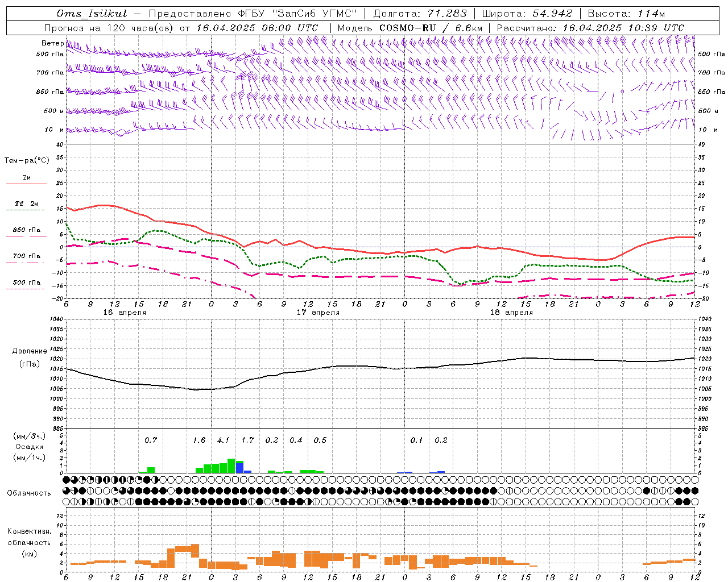
Task: Select the 0.5 precipitation total value
Action: click(x=320, y=440)
